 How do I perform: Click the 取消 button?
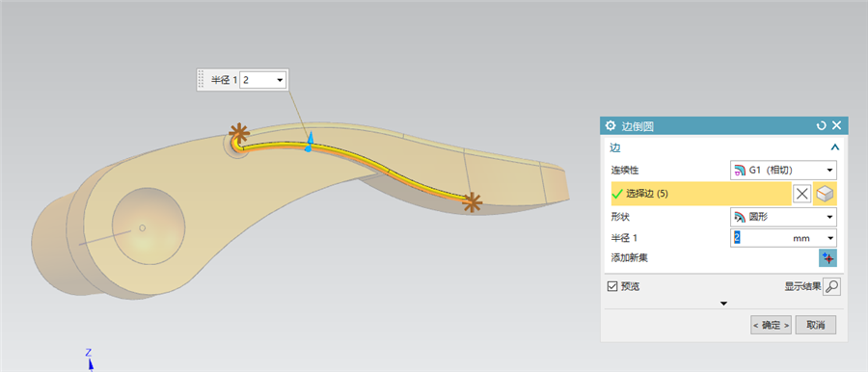pos(815,325)
